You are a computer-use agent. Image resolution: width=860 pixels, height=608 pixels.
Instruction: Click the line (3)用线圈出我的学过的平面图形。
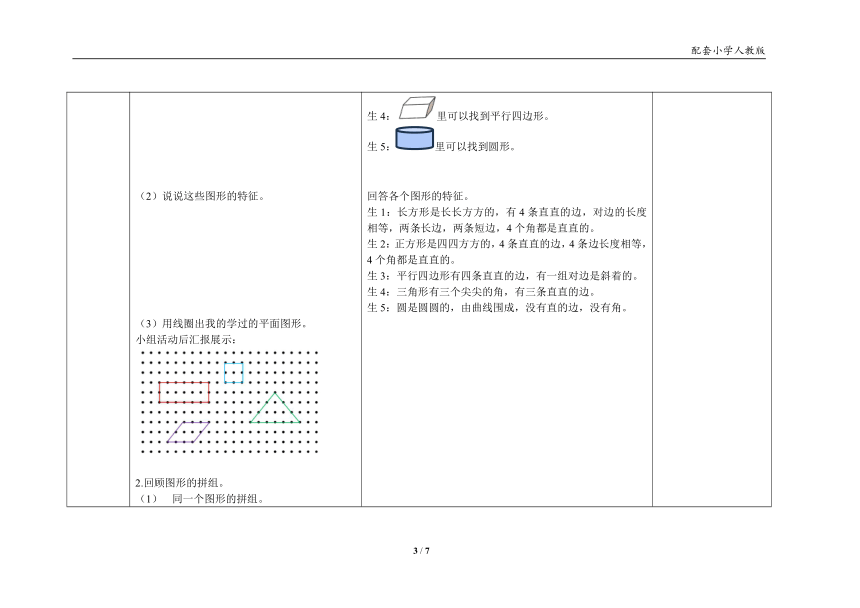(223, 323)
